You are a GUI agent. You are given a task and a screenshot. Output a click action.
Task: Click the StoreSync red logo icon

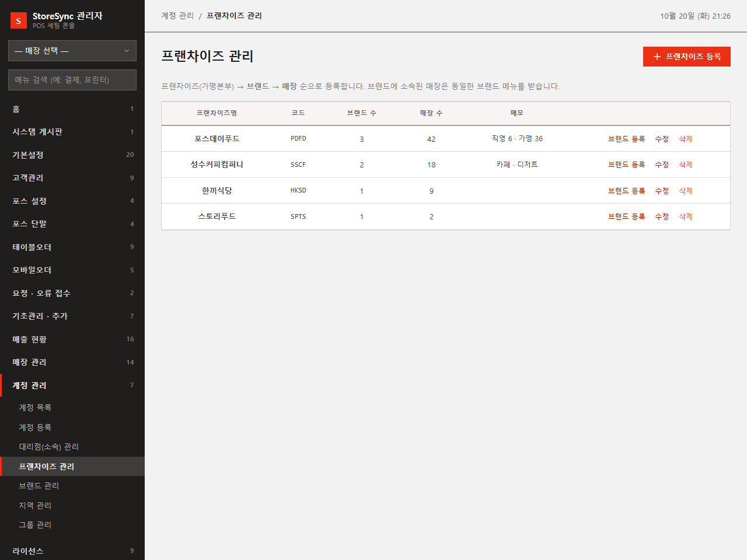[x=19, y=20]
